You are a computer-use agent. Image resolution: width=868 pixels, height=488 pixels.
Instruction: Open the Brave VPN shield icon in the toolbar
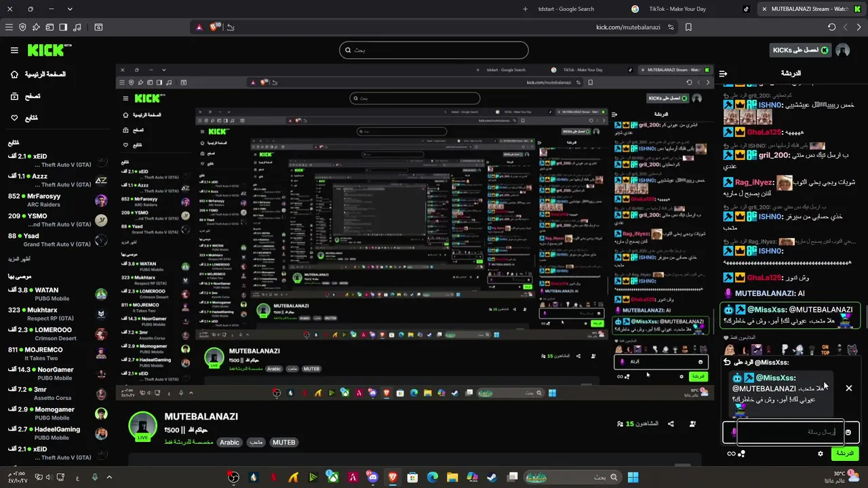pyautogui.click(x=22, y=27)
